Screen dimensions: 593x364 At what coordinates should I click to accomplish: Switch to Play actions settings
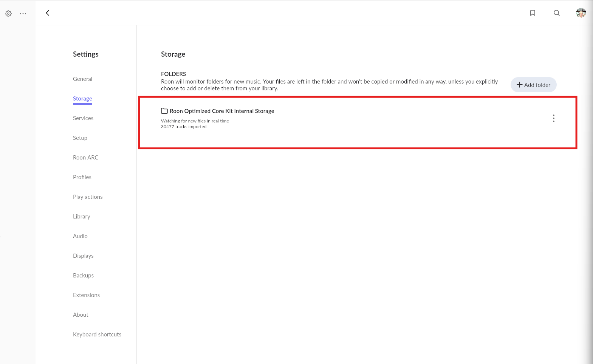coord(88,197)
